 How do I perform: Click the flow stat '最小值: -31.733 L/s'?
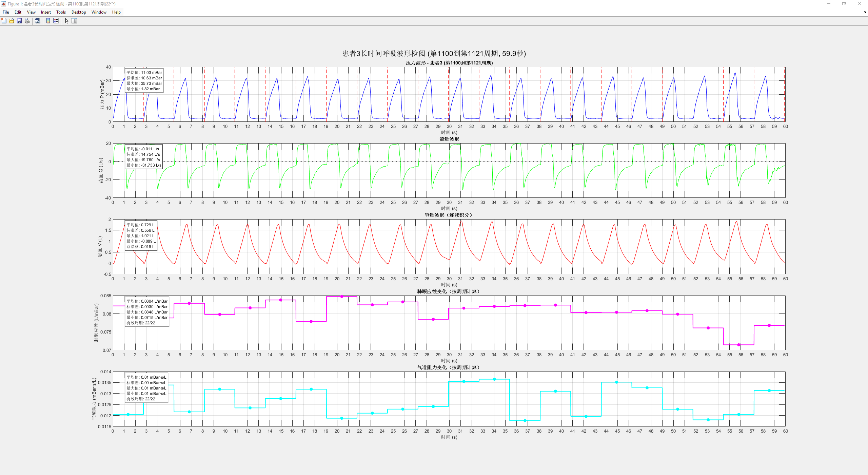[x=144, y=165]
